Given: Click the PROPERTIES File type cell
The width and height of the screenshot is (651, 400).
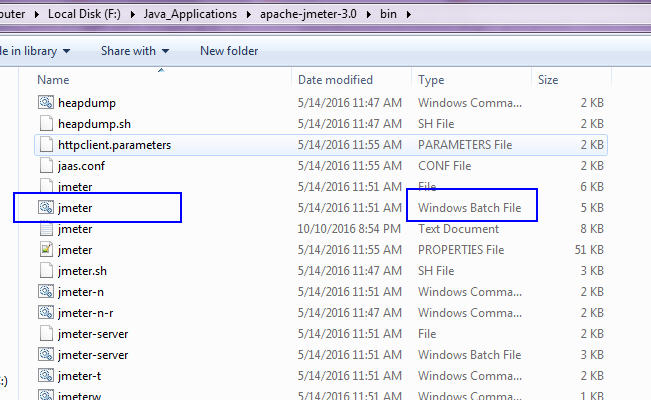Looking at the screenshot, I should (461, 250).
